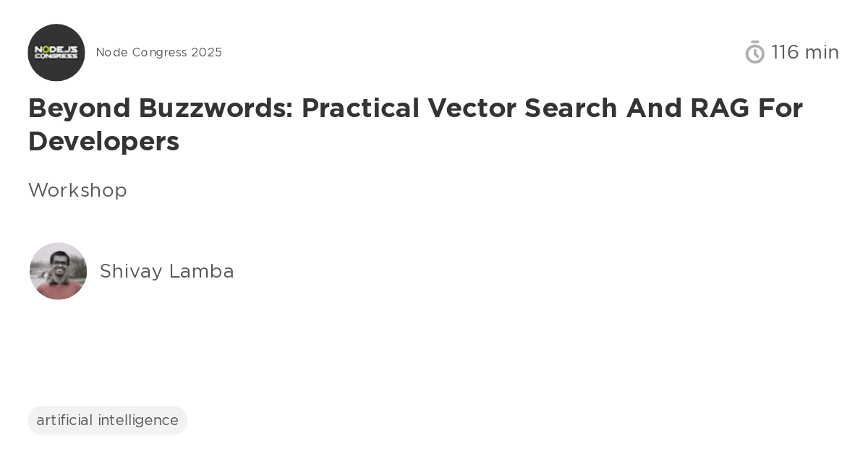Click the title line ending in Developers
The image size is (868, 454).
[103, 142]
